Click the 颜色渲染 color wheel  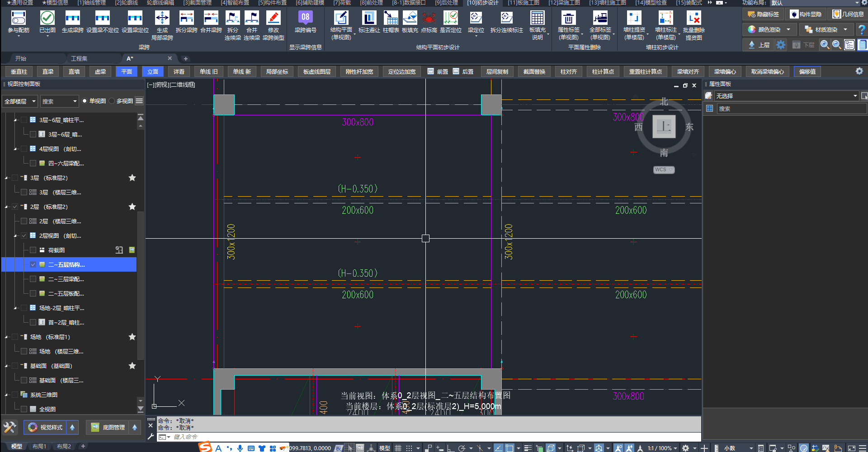pyautogui.click(x=751, y=29)
